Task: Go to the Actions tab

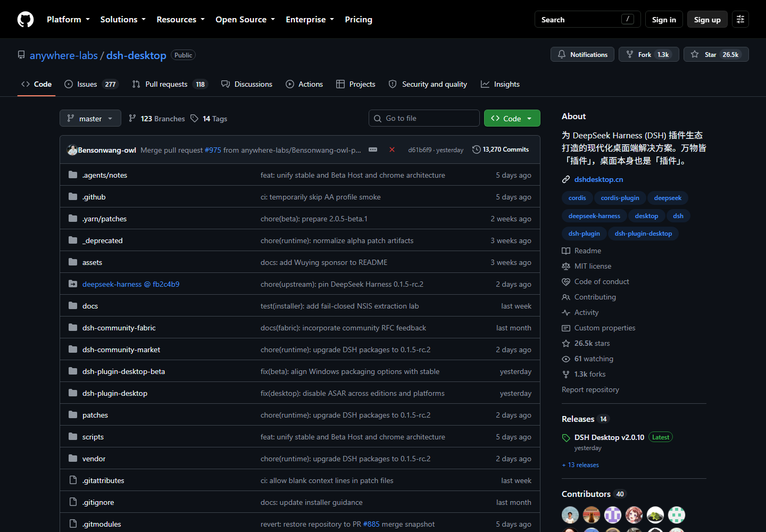Action: pyautogui.click(x=304, y=84)
